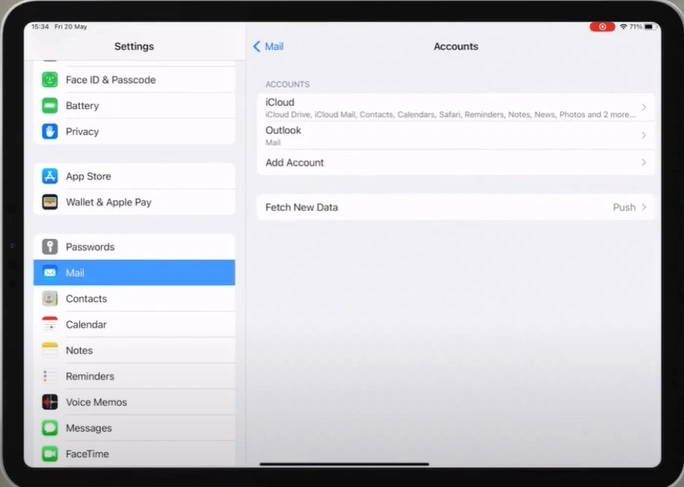Tap the battery status icon

650,27
